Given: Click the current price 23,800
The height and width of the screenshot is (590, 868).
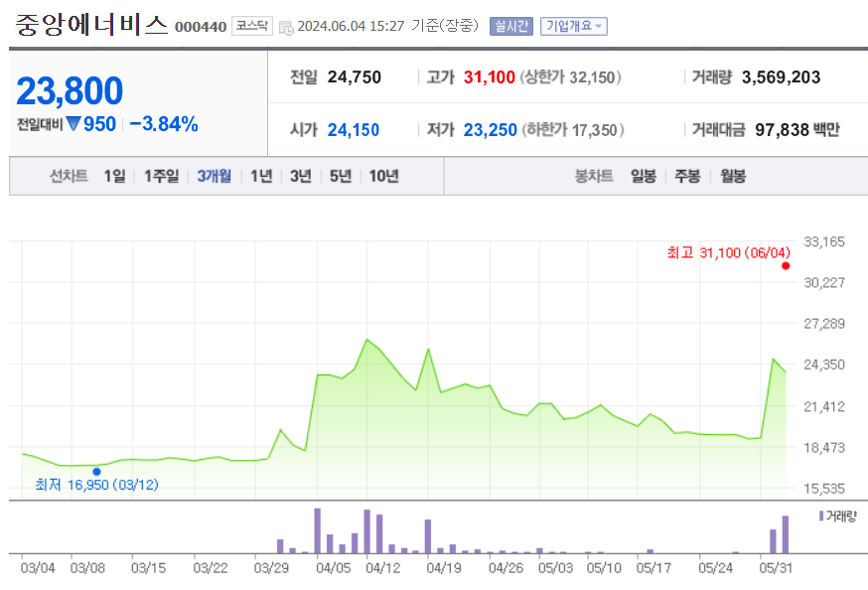Looking at the screenshot, I should click(70, 90).
